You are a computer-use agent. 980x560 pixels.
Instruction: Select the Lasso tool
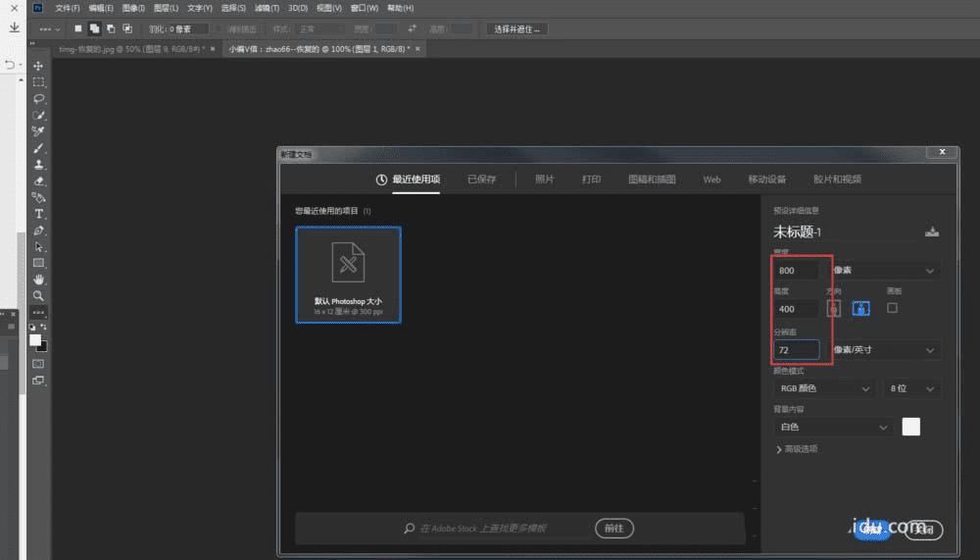38,99
